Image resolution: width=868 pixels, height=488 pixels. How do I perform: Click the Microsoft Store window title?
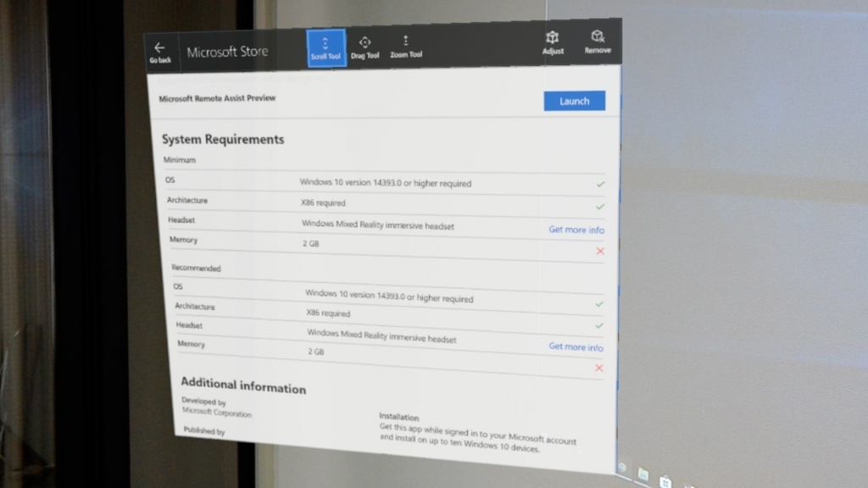click(227, 52)
